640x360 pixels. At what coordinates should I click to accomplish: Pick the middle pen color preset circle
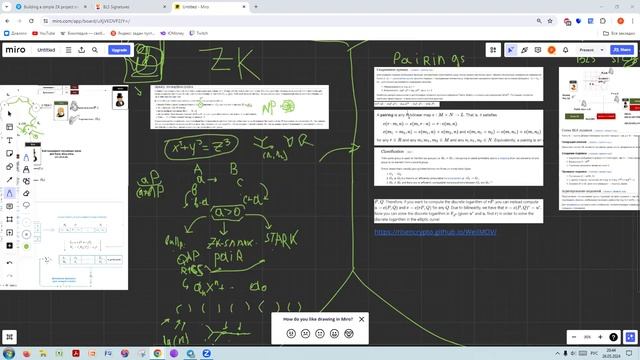click(27, 234)
